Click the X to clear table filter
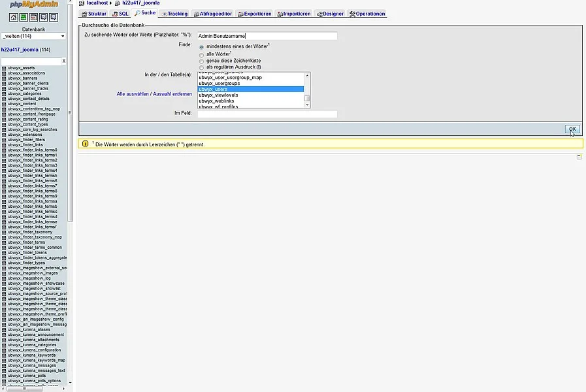The height and width of the screenshot is (392, 586). (x=64, y=61)
